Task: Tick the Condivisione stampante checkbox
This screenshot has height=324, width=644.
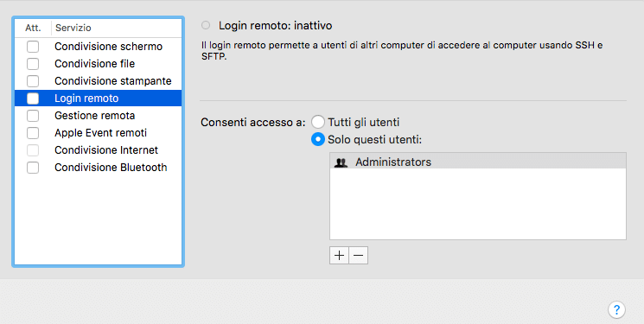Action: coord(33,81)
